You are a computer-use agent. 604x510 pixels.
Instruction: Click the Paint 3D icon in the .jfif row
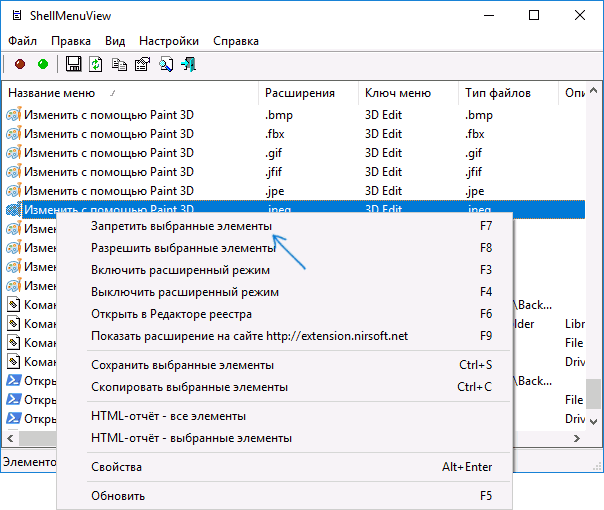[x=13, y=171]
